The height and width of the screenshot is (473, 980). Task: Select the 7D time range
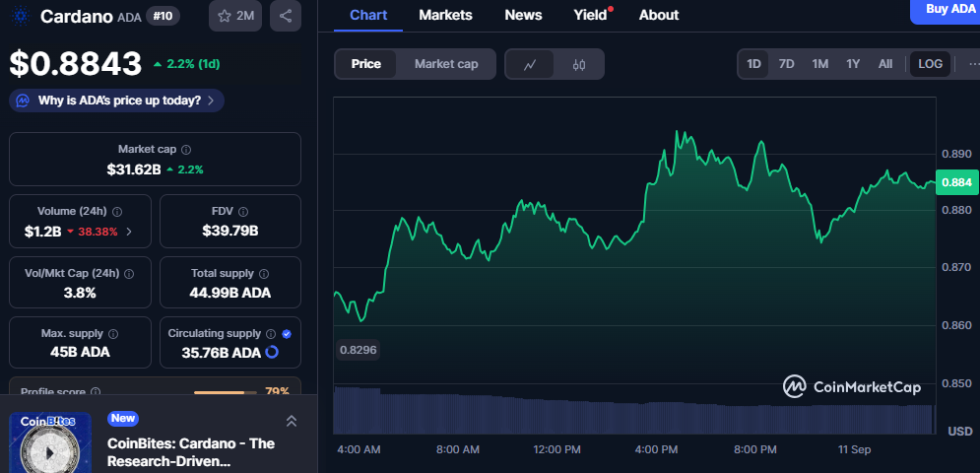786,64
